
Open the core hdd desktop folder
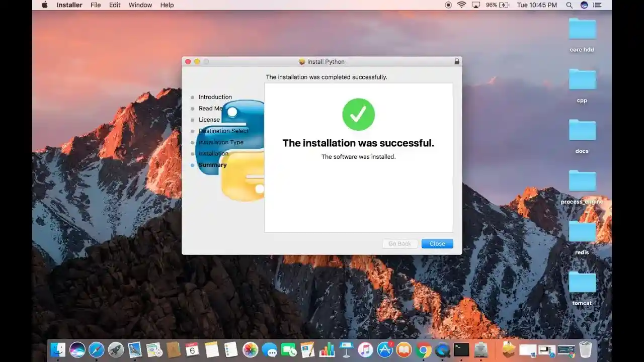pyautogui.click(x=582, y=29)
